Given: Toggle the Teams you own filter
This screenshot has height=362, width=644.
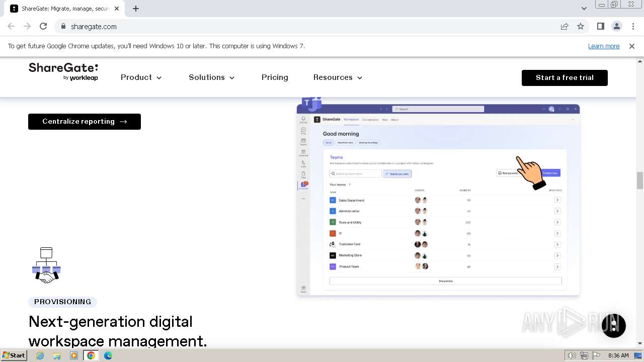Looking at the screenshot, I should pos(397,173).
